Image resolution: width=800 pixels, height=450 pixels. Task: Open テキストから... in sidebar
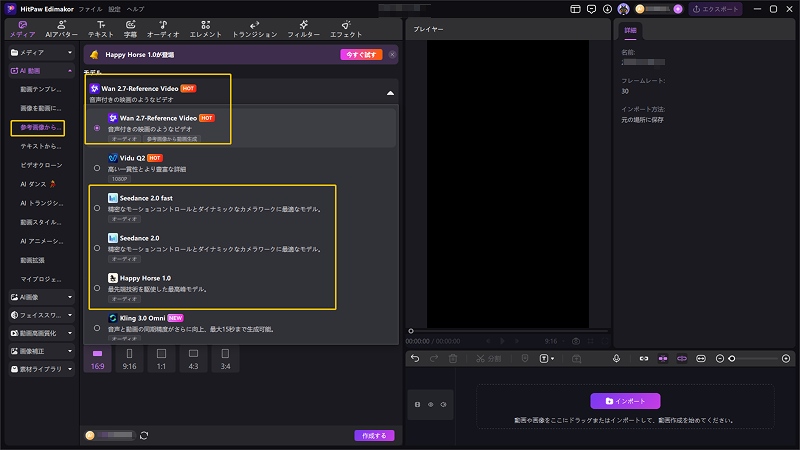point(41,146)
